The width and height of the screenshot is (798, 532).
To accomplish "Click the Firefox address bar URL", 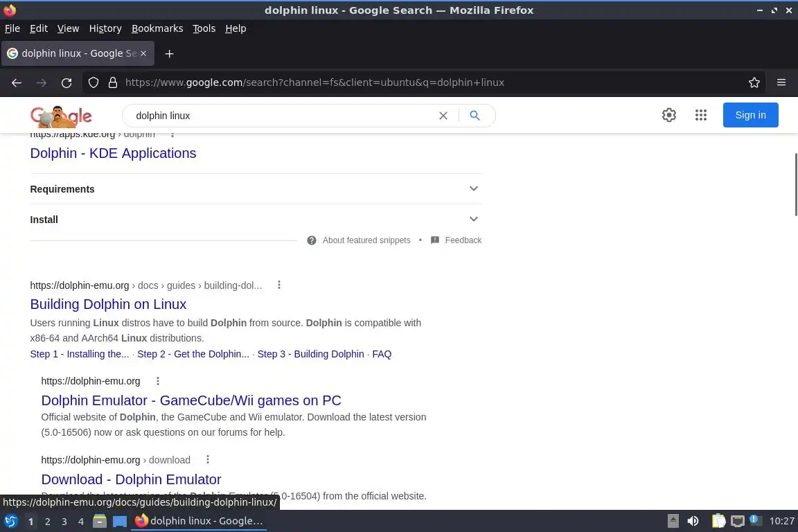I will 314,82.
